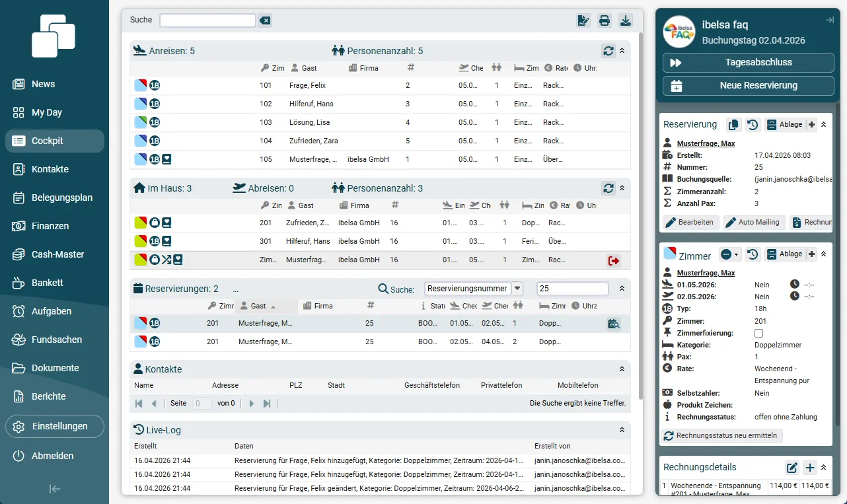Click the plus next to Ablage in Reservierung panel
The image size is (847, 504).
pos(811,124)
